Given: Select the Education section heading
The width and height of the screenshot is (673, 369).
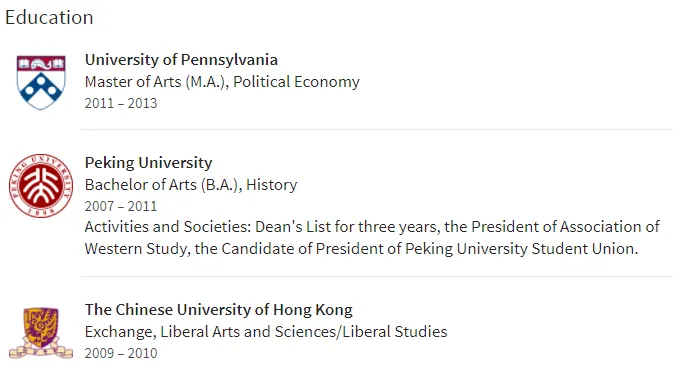Looking at the screenshot, I should (49, 18).
